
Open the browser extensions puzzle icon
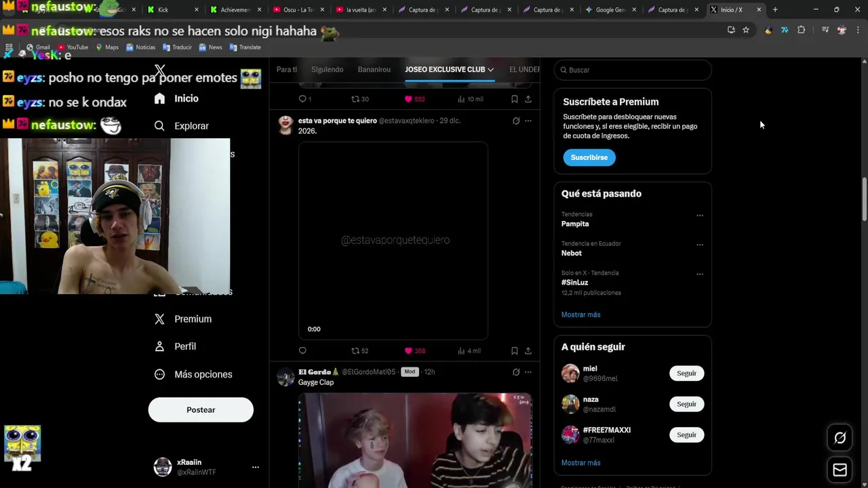[802, 30]
